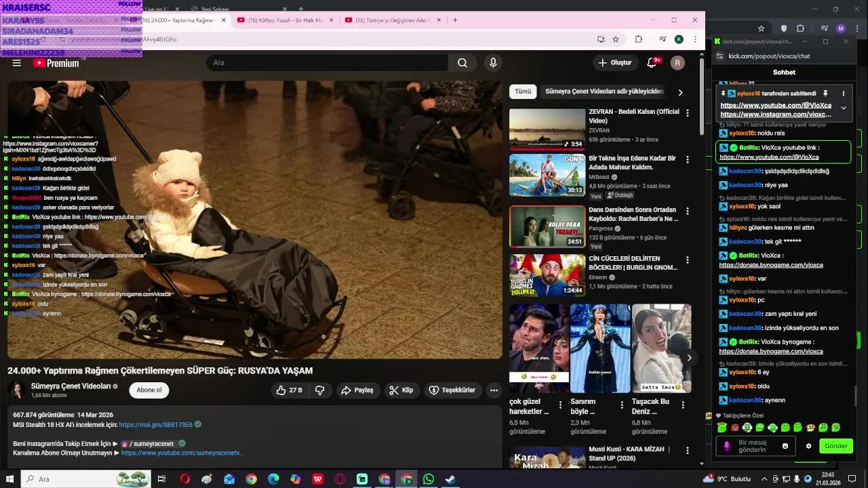Open purple microphone icon in Kick message box
The image size is (868, 488).
(726, 446)
